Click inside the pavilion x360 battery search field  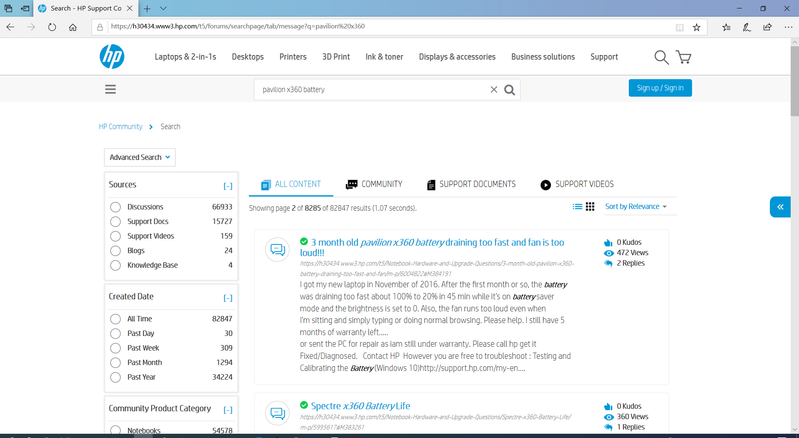(370, 89)
